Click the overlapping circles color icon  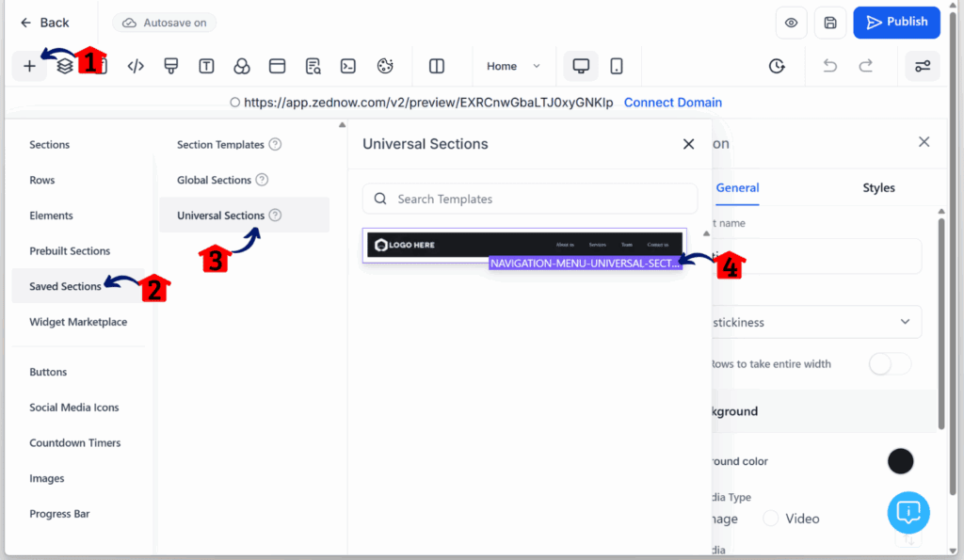coord(242,67)
